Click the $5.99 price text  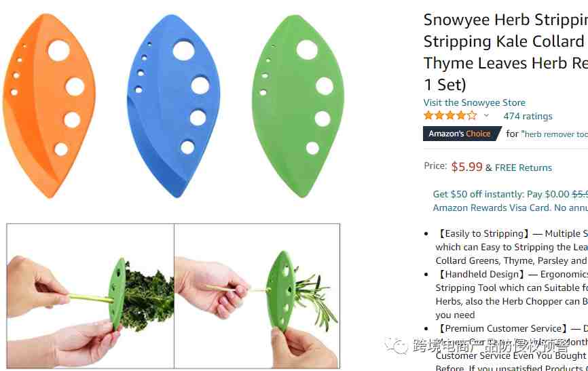pos(466,166)
